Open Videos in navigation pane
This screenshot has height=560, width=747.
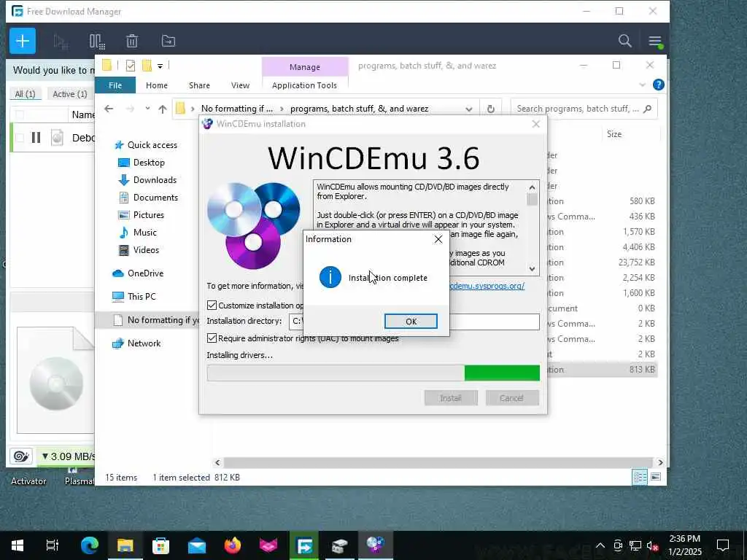146,250
